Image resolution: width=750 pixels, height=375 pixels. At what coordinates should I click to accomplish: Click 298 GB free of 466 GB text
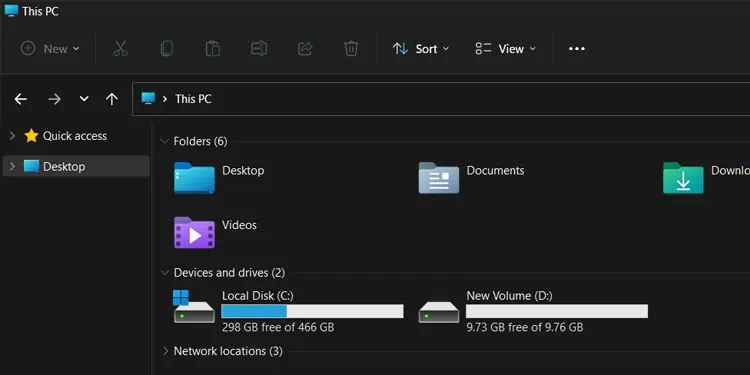(x=278, y=327)
